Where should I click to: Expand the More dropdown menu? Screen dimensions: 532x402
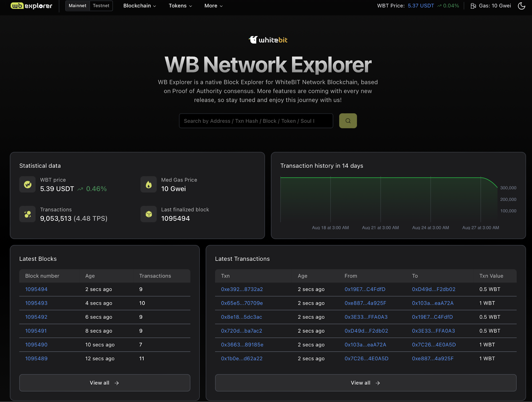pyautogui.click(x=213, y=6)
